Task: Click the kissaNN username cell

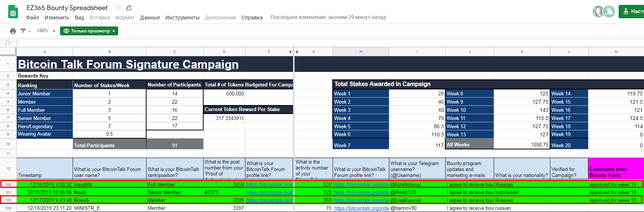Action: 110,184
